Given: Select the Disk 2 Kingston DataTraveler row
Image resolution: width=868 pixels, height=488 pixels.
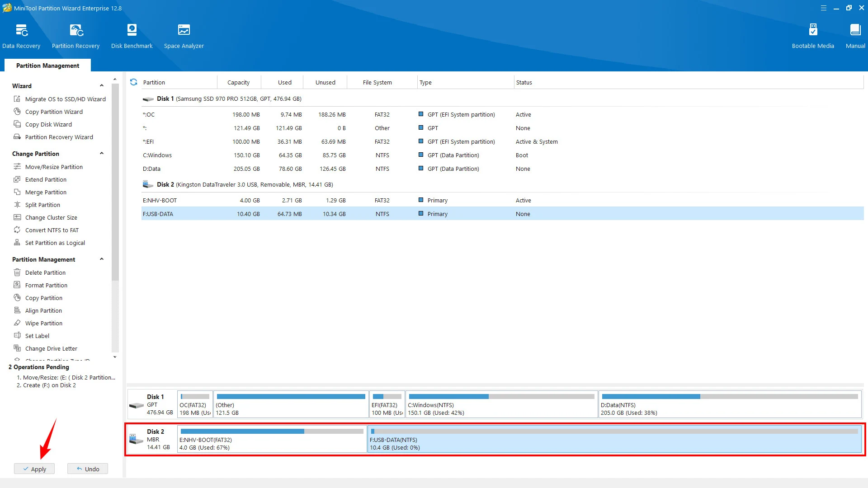Looking at the screenshot, I should pos(502,184).
